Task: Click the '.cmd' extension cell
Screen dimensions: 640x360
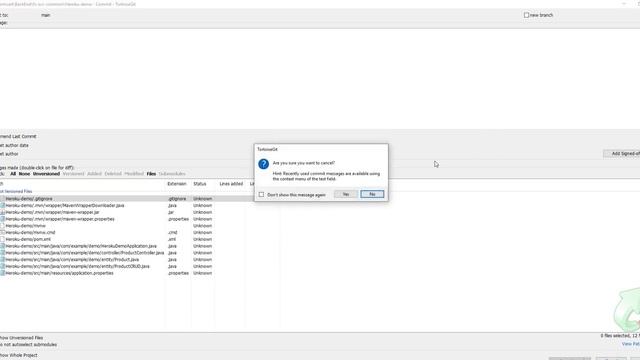Action: (172, 232)
